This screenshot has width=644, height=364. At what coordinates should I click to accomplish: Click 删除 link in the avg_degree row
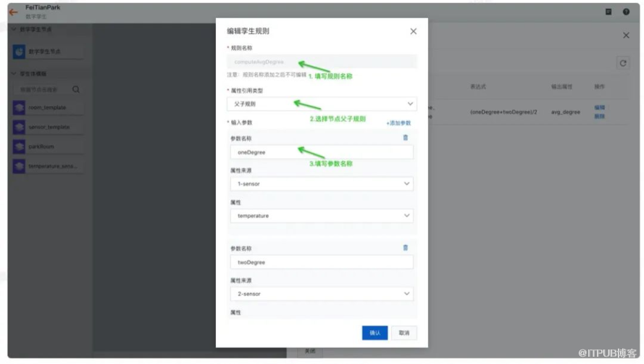(x=599, y=117)
